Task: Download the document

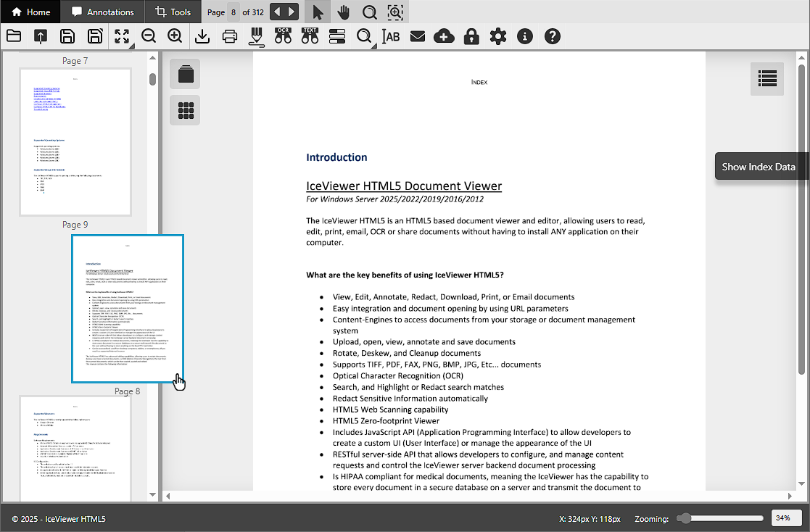Action: pyautogui.click(x=202, y=36)
